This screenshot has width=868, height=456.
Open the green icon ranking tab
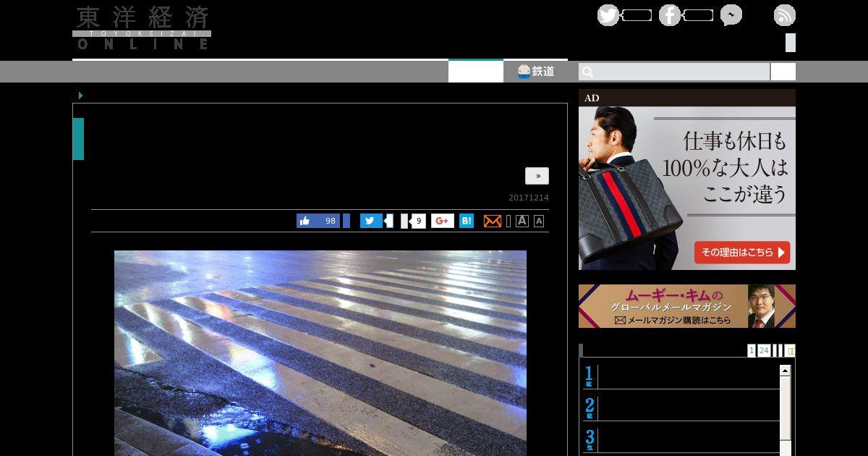pos(791,350)
